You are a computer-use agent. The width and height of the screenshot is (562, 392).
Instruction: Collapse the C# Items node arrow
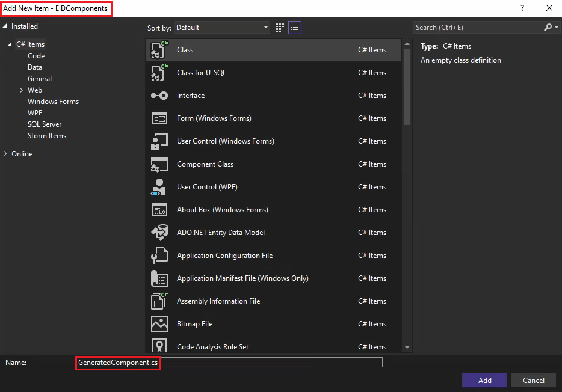click(x=10, y=44)
